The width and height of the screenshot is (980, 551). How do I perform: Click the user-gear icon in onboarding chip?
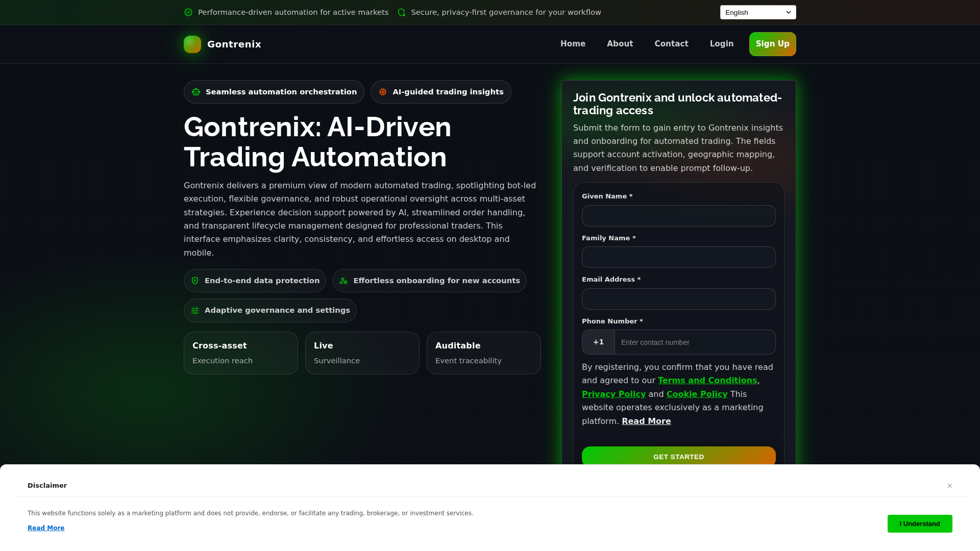[x=344, y=281]
